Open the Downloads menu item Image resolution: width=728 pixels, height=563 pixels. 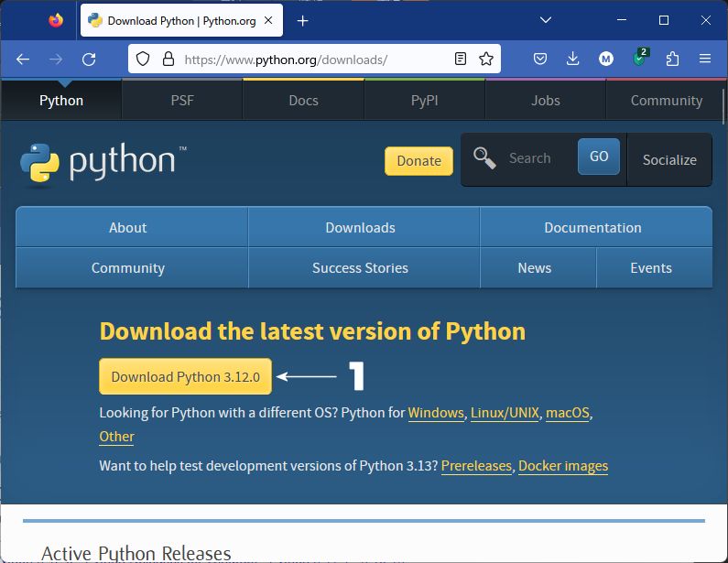(364, 227)
